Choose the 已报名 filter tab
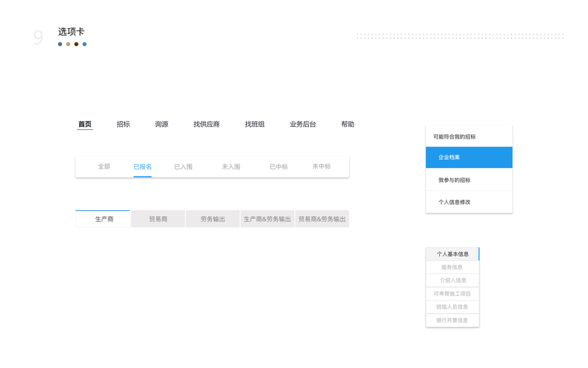 [x=143, y=167]
